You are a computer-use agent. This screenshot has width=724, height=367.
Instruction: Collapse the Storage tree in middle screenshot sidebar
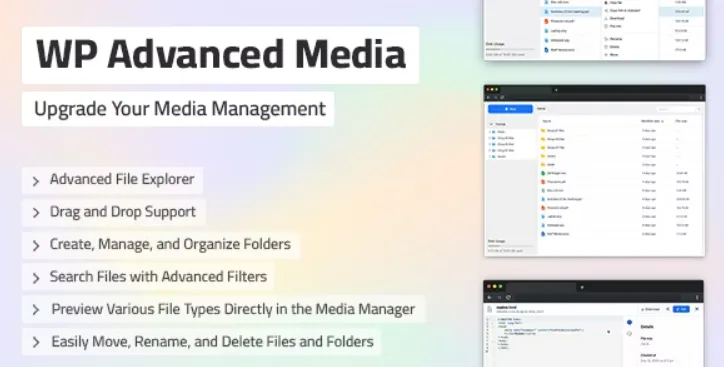491,124
